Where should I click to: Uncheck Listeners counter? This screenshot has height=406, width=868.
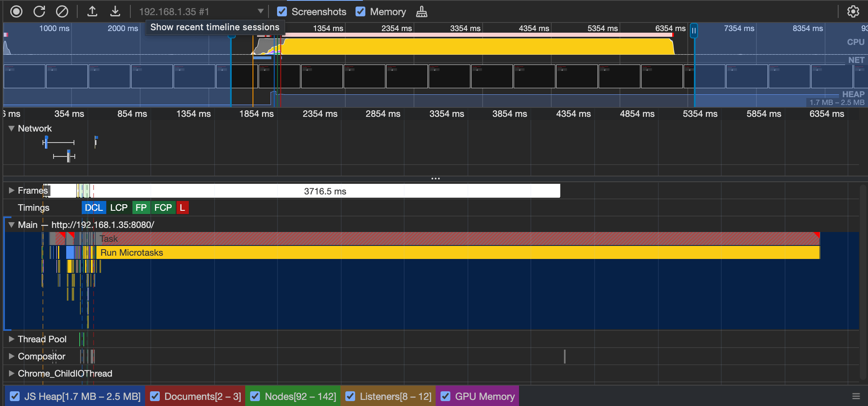350,396
